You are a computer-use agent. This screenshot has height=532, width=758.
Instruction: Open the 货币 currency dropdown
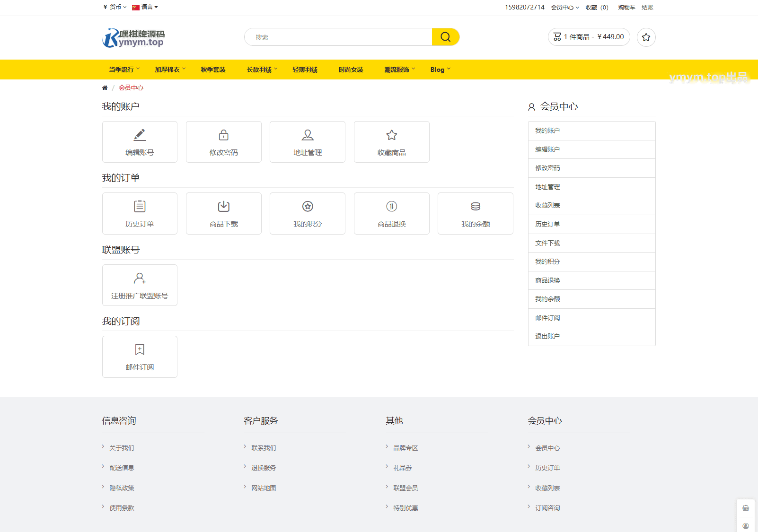point(115,7)
